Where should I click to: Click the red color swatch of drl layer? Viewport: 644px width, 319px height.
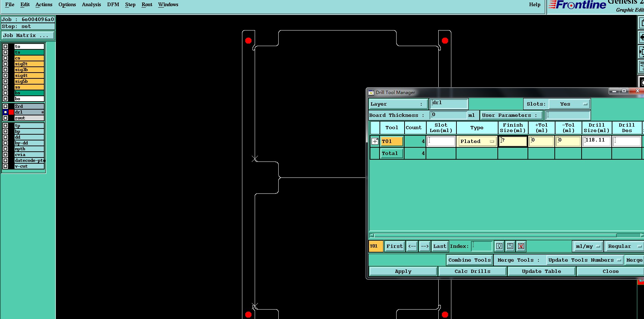pos(11,112)
